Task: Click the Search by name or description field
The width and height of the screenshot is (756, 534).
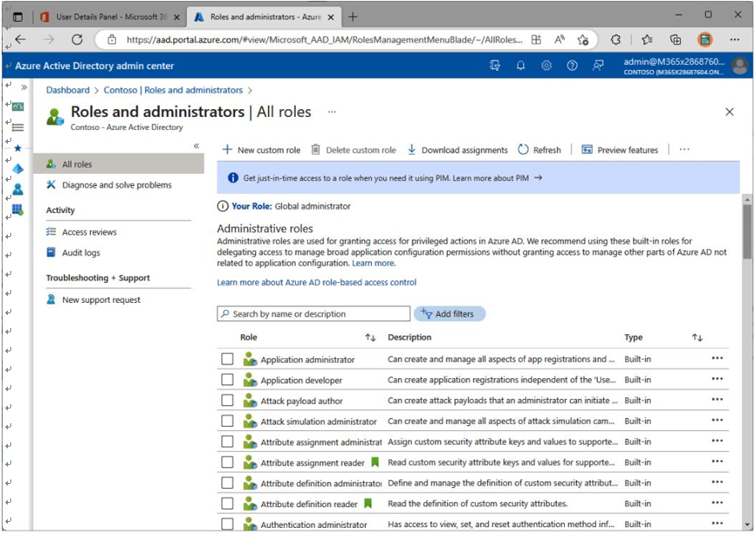Action: pos(313,314)
